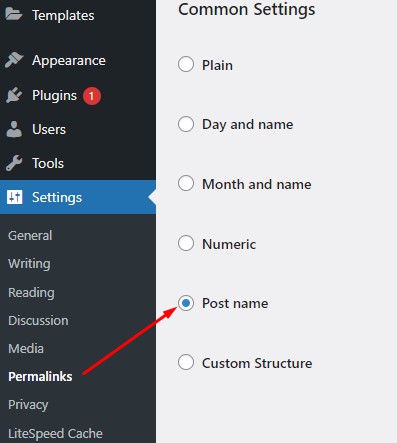Viewport: 397px width, 443px height.
Task: Click the Appearance paintbrush icon
Action: (x=14, y=60)
